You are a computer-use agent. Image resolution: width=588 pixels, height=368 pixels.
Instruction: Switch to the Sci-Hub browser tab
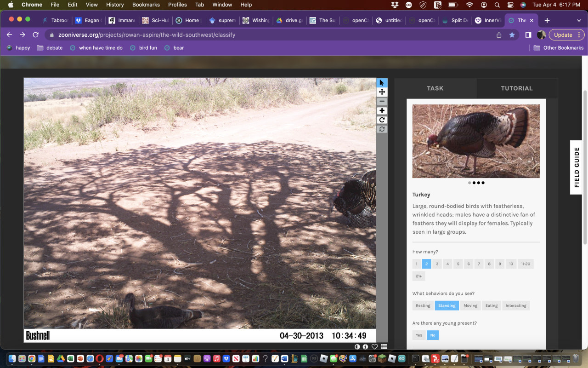[x=155, y=20]
